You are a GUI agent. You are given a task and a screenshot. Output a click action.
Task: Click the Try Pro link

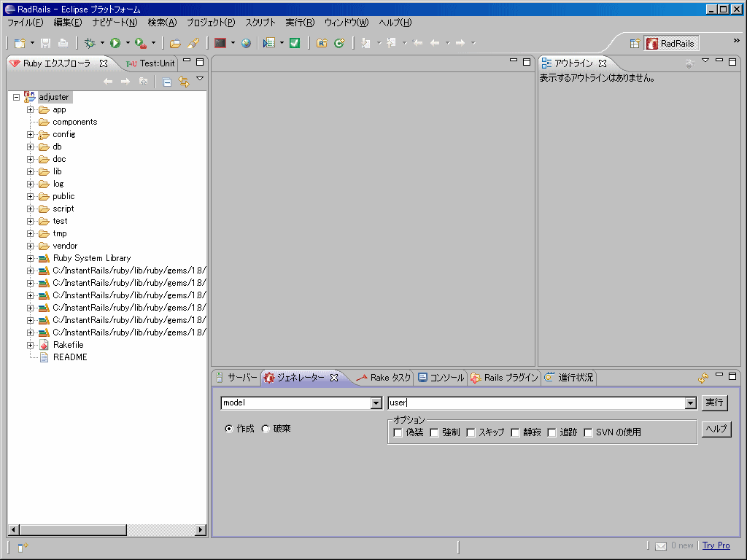[x=716, y=545]
